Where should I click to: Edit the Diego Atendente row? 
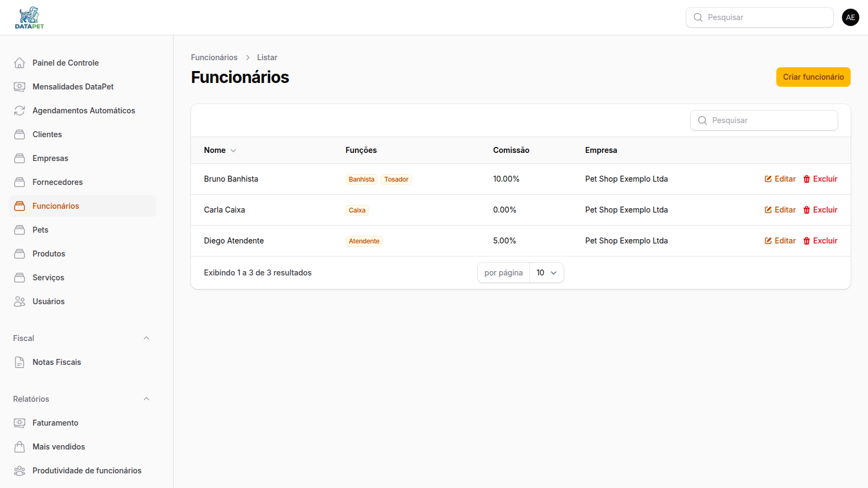pyautogui.click(x=780, y=241)
